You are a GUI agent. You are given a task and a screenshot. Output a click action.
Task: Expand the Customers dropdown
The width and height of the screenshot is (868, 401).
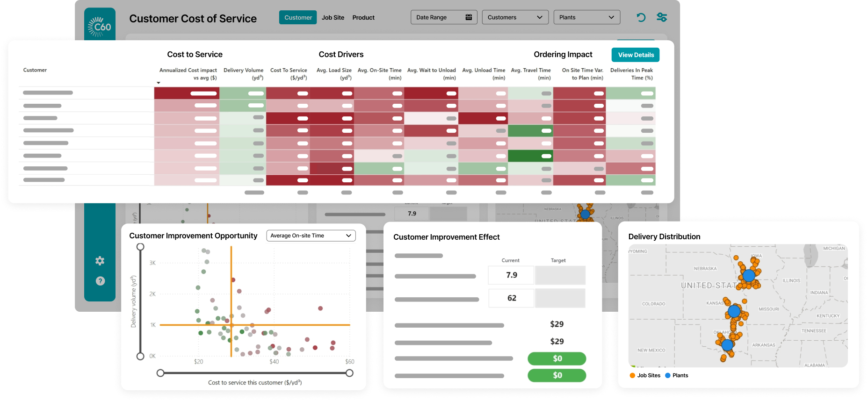pos(515,17)
